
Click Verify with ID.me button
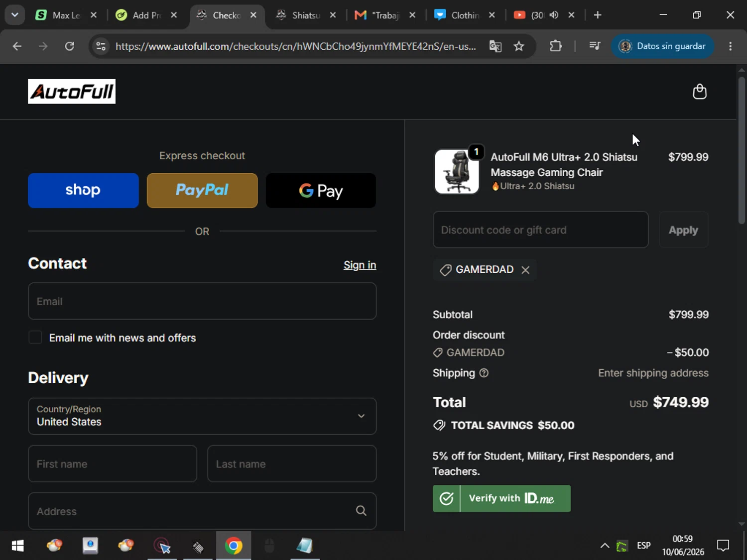coord(501,498)
